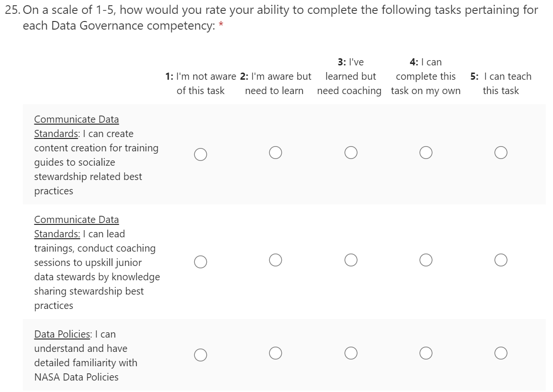Click the "3: I've learned but need coaching" header
This screenshot has width=553, height=392.
point(350,76)
